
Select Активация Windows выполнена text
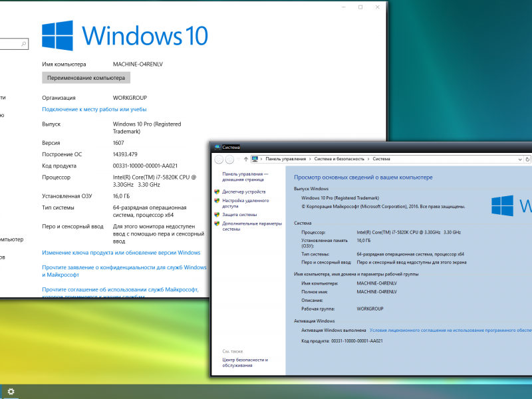(334, 330)
